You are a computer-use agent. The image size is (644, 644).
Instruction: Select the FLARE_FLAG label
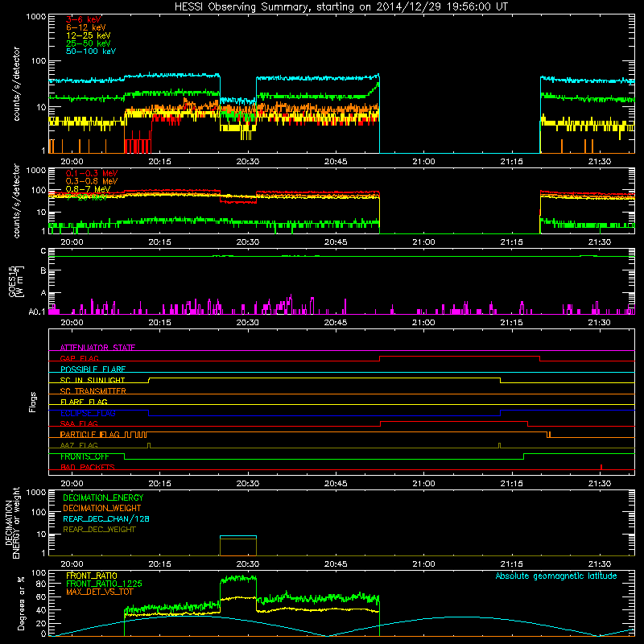84,402
